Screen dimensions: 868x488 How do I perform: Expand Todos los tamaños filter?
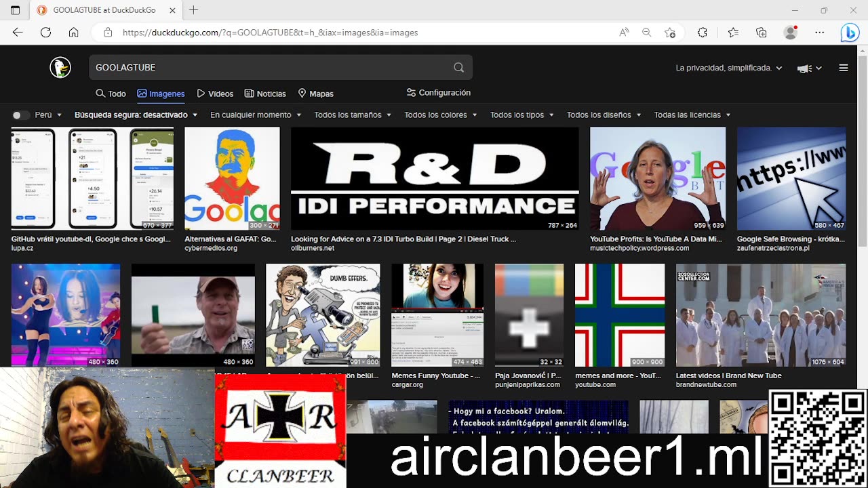(x=353, y=115)
